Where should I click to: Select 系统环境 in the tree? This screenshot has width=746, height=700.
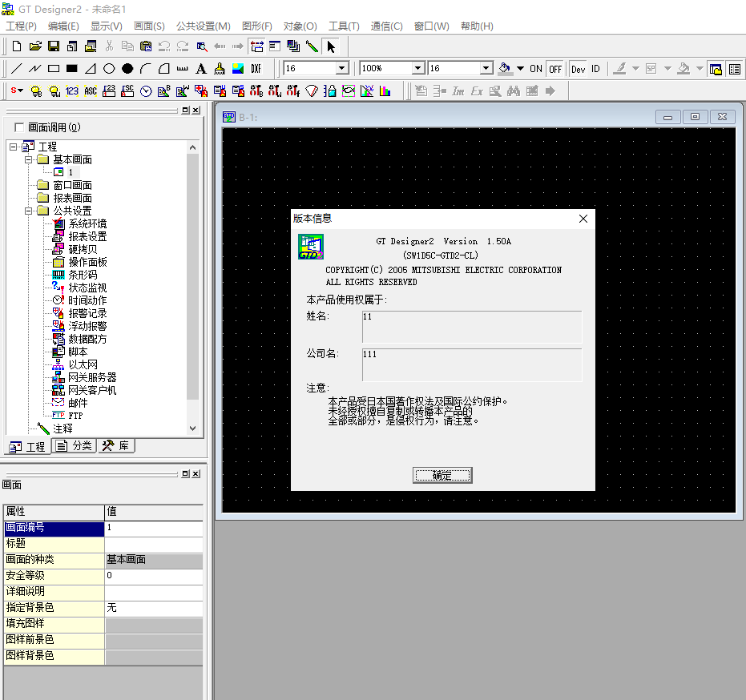tap(87, 223)
